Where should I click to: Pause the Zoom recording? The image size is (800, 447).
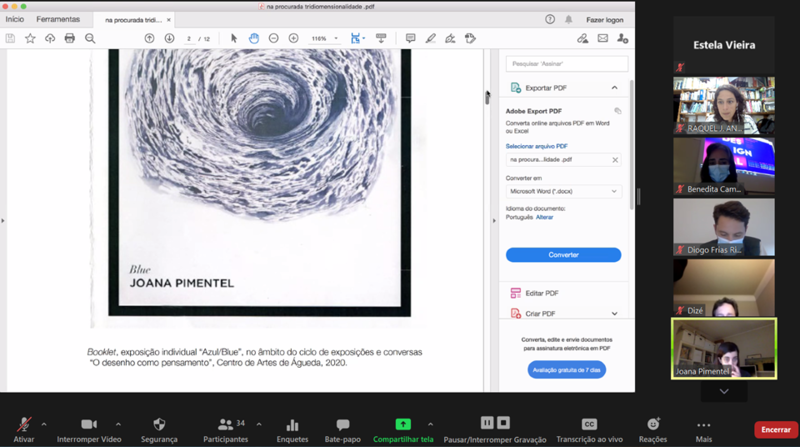click(487, 423)
